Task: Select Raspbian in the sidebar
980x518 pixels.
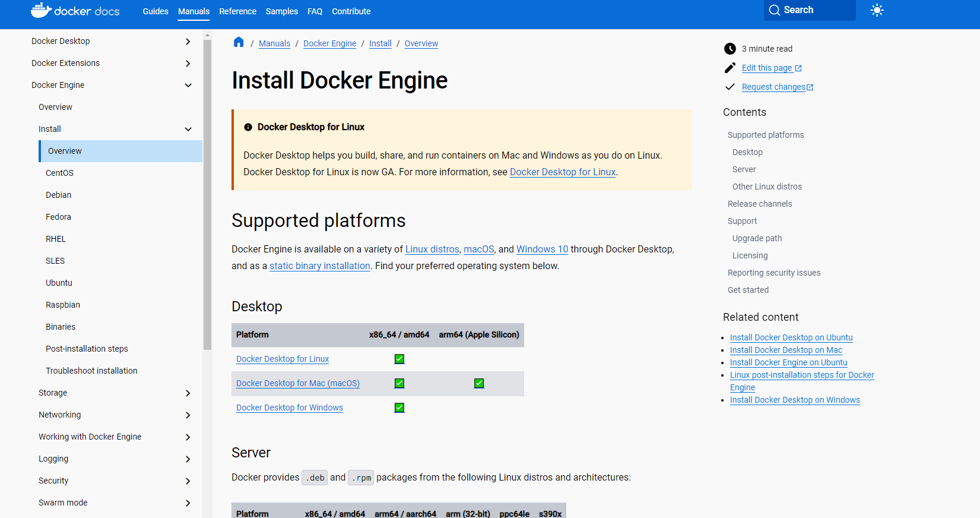Action: point(63,305)
